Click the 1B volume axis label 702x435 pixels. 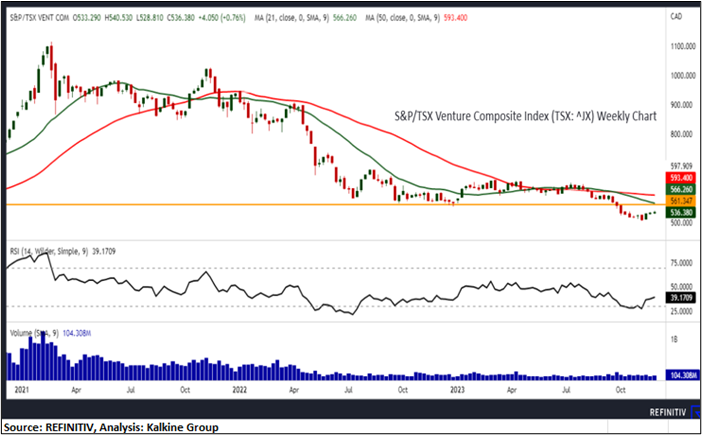674,340
